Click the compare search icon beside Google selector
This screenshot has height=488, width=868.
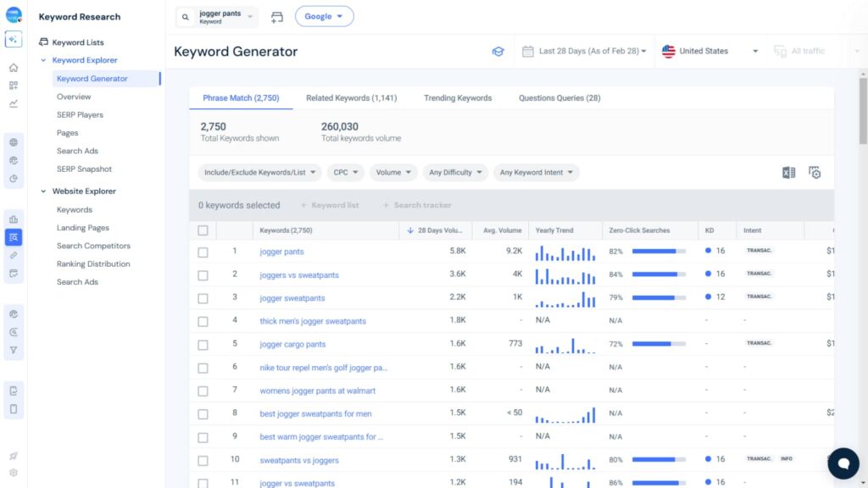pyautogui.click(x=277, y=16)
